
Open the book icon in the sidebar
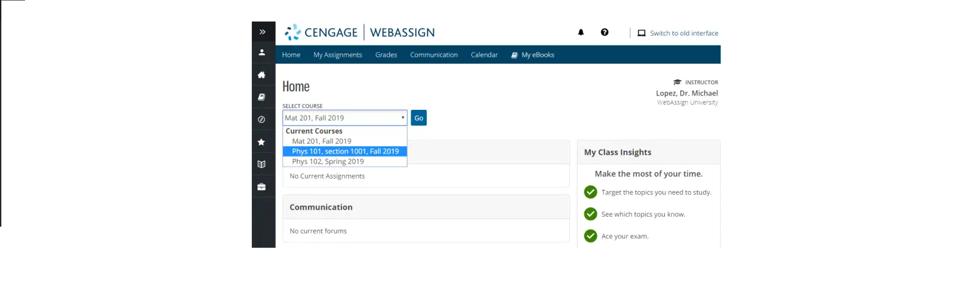(262, 97)
